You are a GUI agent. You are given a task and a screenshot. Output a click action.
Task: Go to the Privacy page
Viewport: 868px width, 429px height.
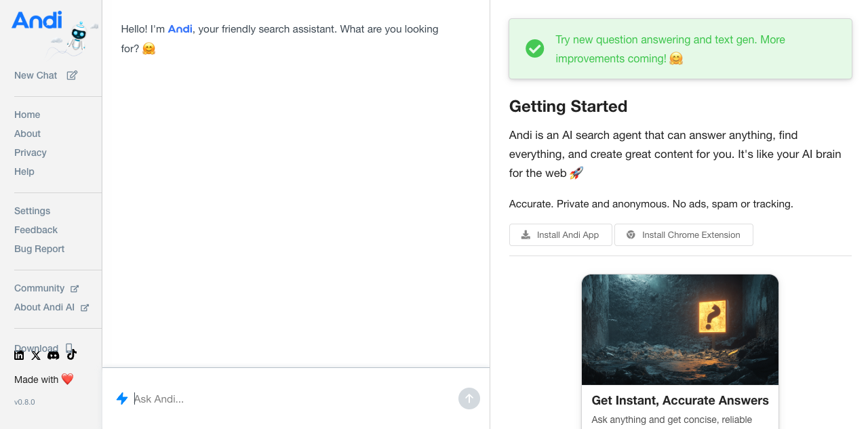pos(31,152)
